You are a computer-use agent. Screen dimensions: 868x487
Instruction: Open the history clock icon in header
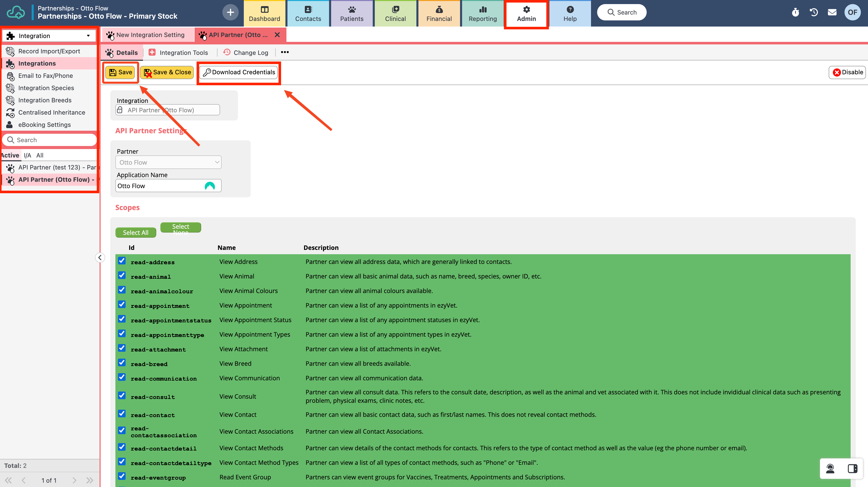(x=814, y=13)
